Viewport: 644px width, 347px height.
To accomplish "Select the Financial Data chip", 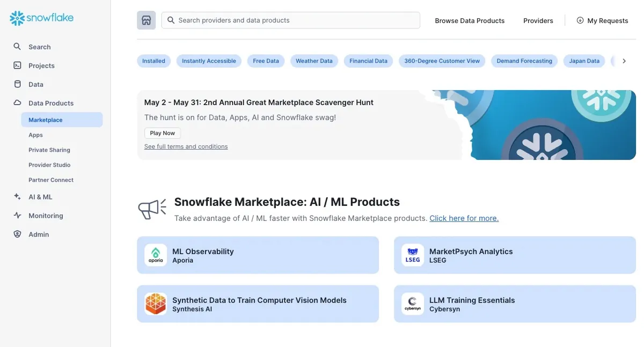I will pyautogui.click(x=369, y=61).
